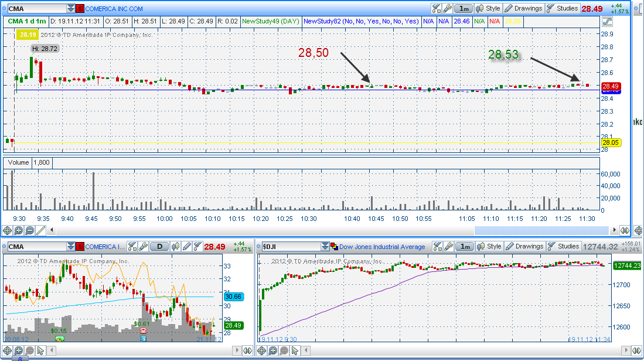Click the main chart horizontal scrollbar thumb
Screen dimensions: 644x361
pos(541,230)
